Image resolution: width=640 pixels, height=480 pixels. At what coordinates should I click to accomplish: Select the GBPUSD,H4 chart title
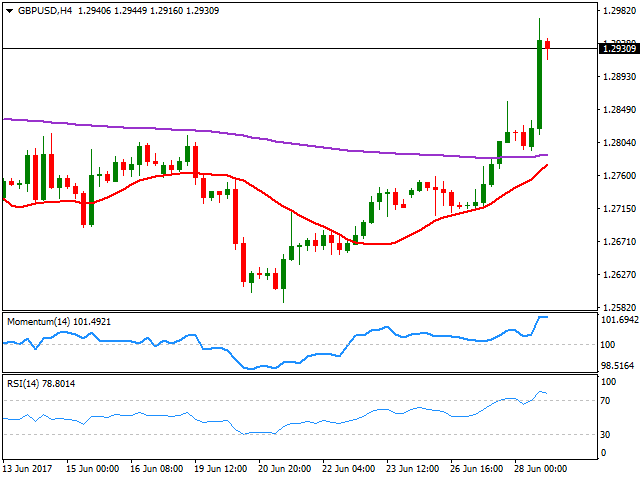tap(45, 11)
